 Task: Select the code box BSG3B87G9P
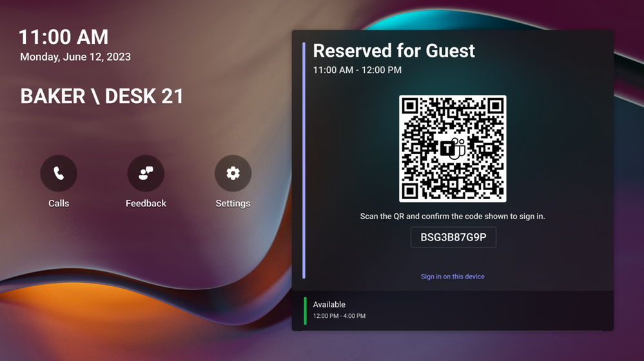pos(453,237)
